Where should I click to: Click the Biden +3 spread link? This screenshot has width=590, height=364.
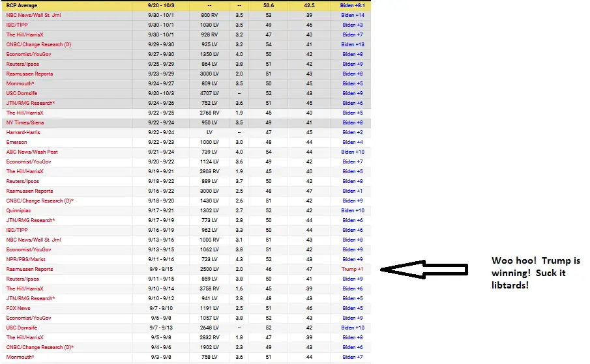pos(353,25)
